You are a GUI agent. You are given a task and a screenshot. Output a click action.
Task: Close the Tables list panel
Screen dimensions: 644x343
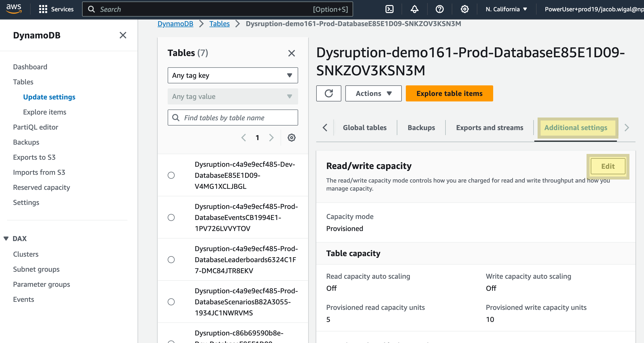(291, 53)
